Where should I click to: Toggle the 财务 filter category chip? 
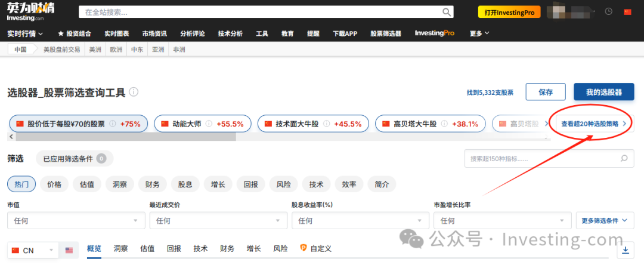pos(153,184)
